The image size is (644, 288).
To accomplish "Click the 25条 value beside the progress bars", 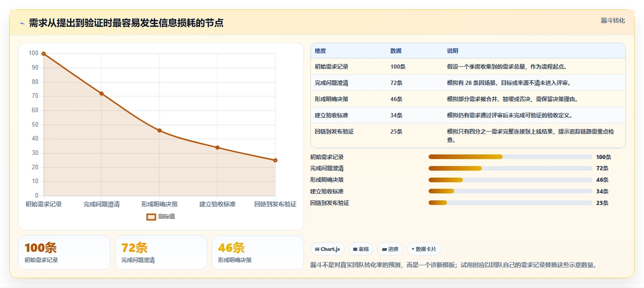I will coord(602,203).
